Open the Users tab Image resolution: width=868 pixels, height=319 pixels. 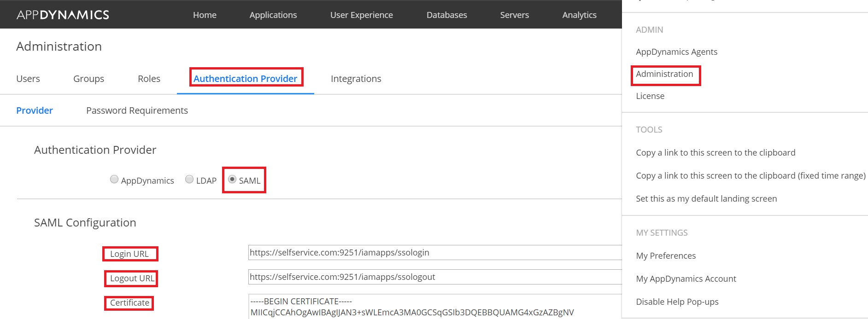click(x=28, y=79)
